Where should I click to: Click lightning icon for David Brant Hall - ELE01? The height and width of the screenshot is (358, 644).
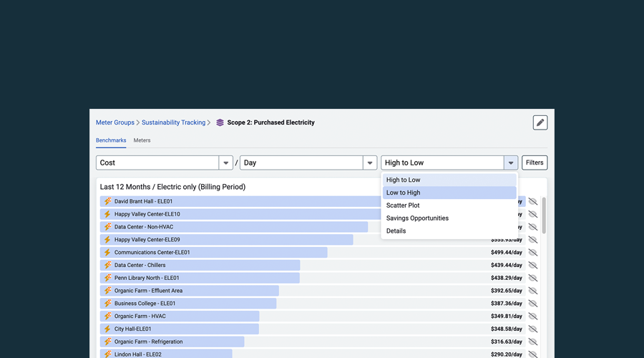(x=107, y=202)
